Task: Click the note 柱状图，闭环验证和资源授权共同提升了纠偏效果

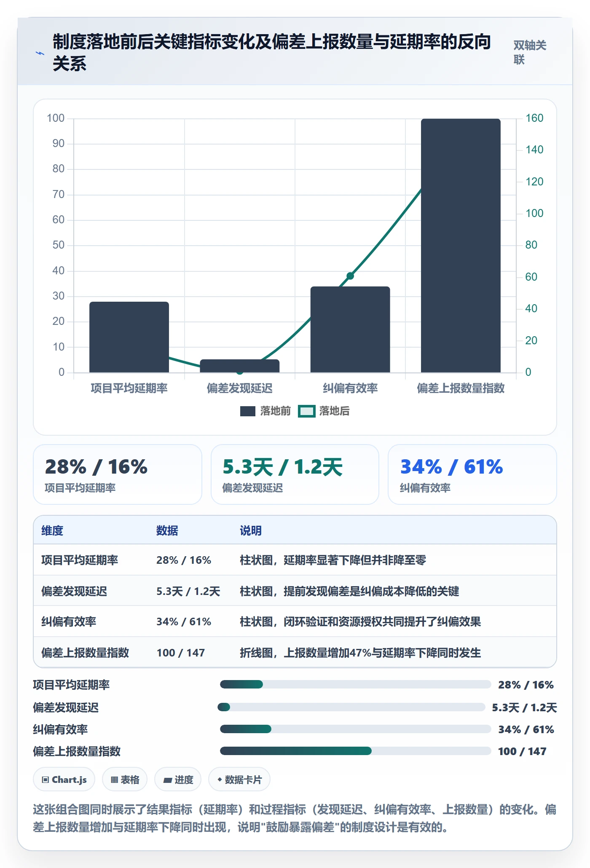Action: pyautogui.click(x=360, y=622)
